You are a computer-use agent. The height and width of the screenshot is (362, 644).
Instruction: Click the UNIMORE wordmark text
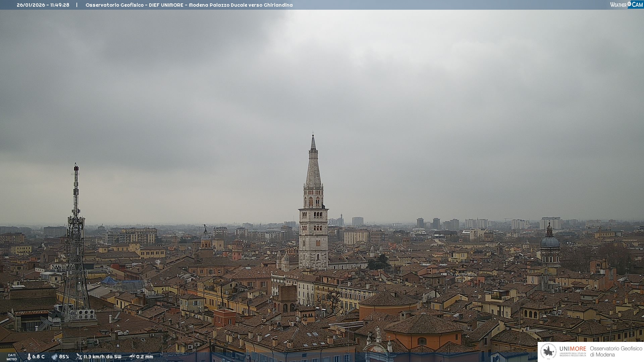pos(573,349)
